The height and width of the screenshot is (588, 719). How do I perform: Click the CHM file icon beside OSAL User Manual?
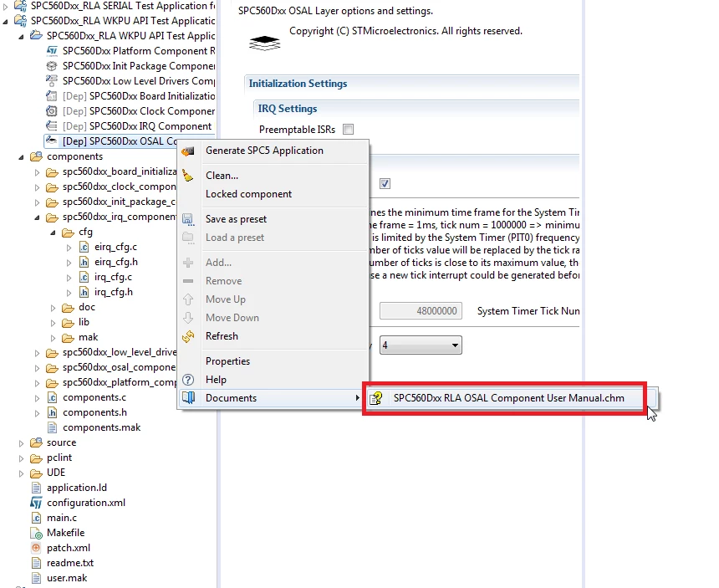[376, 398]
